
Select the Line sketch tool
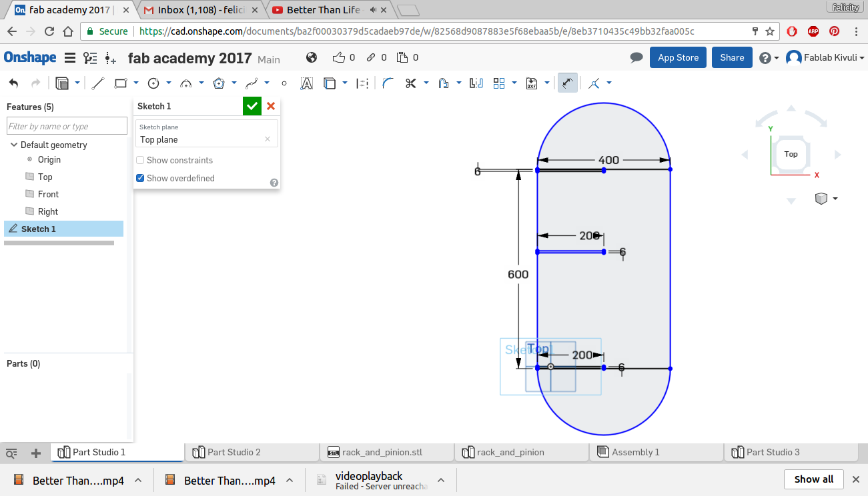pyautogui.click(x=98, y=83)
